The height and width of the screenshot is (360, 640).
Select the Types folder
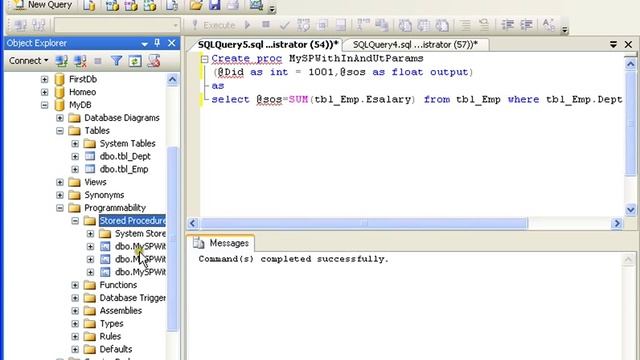pos(111,323)
